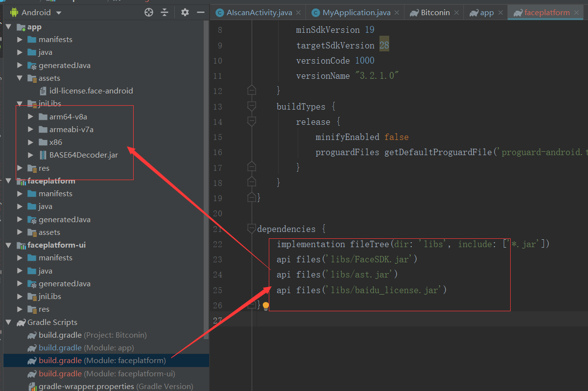This screenshot has width=588, height=391.
Task: Expand generatedJava under app module
Action: [x=20, y=65]
